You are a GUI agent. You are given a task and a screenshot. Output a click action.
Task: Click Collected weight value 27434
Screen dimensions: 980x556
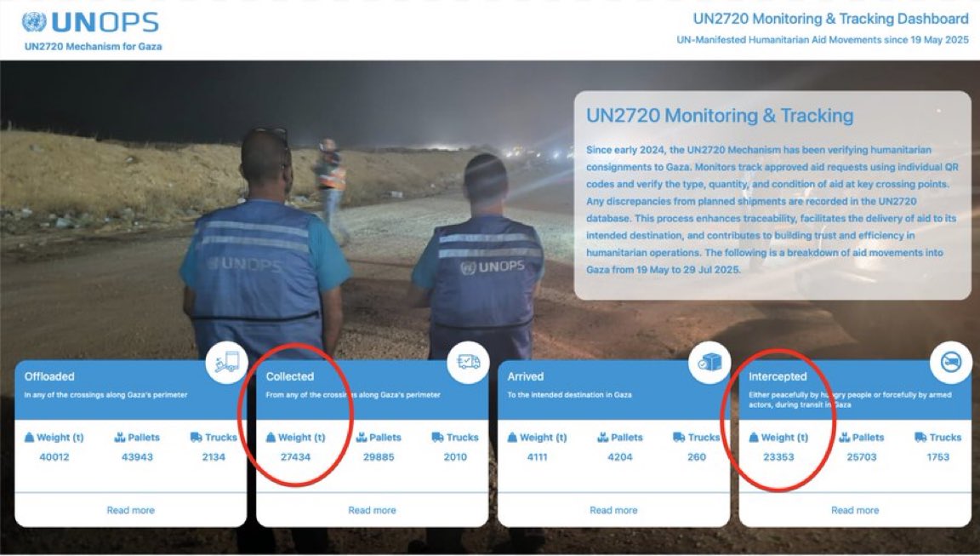click(x=296, y=457)
